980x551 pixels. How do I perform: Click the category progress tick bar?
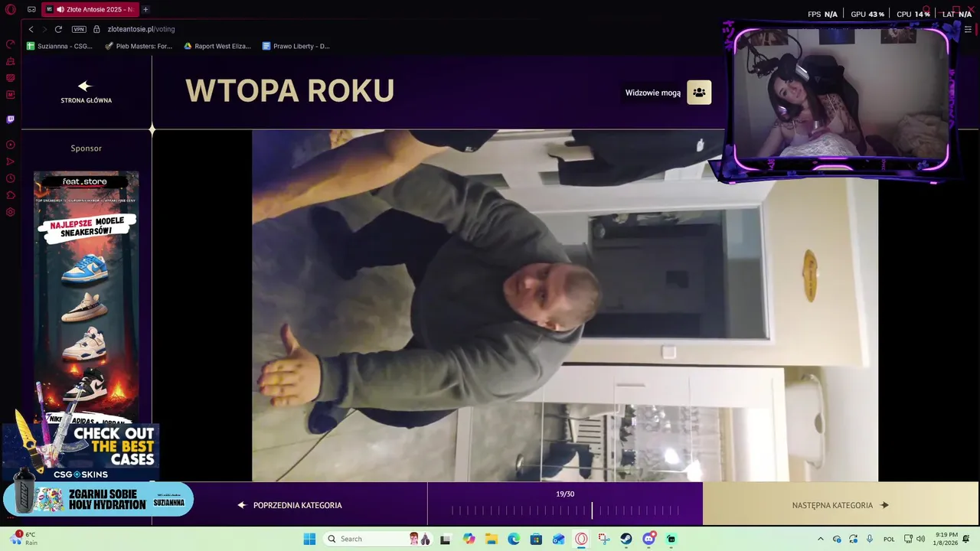click(x=565, y=510)
